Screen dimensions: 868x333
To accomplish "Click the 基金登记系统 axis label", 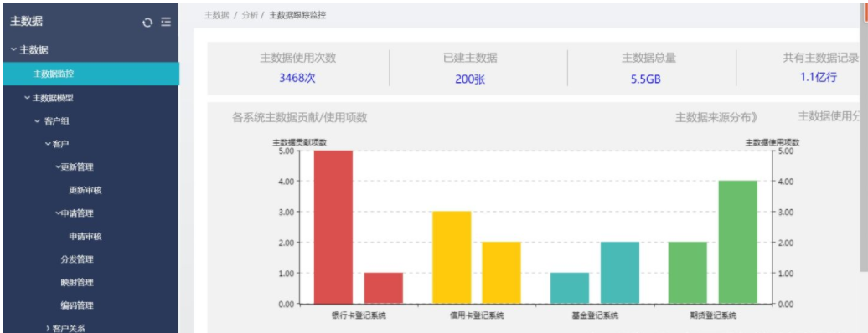I will pos(595,316).
